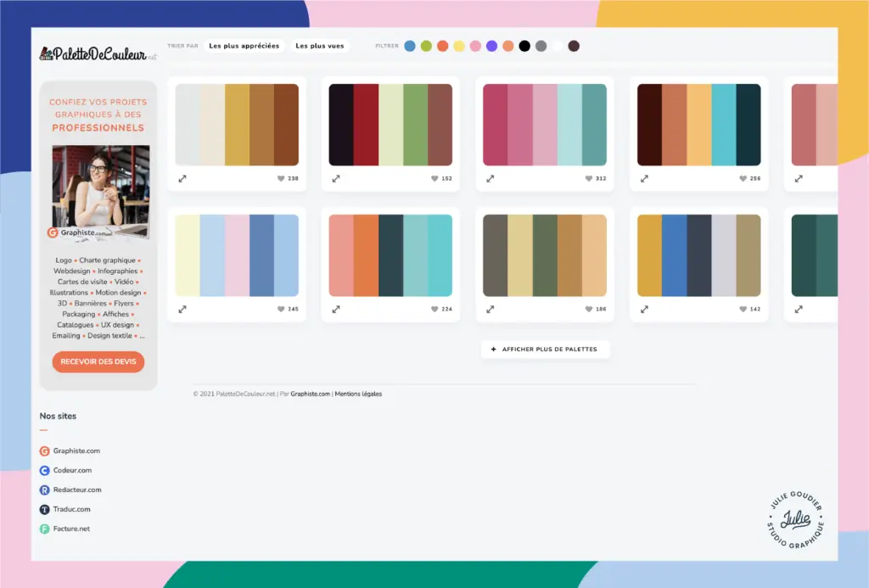Click Afficher plus de palettes button
Image resolution: width=869 pixels, height=588 pixels.
point(545,349)
